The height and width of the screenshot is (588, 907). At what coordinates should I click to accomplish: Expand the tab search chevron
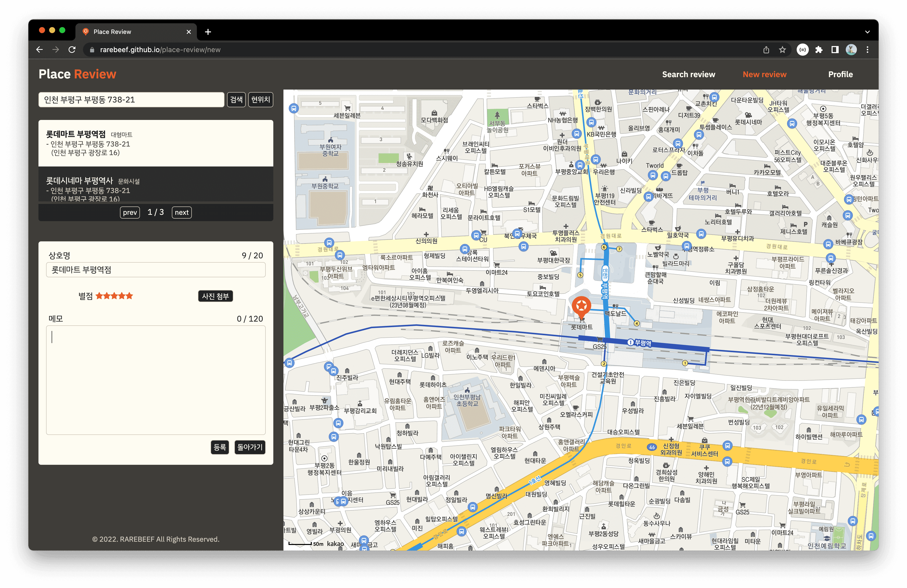(867, 32)
